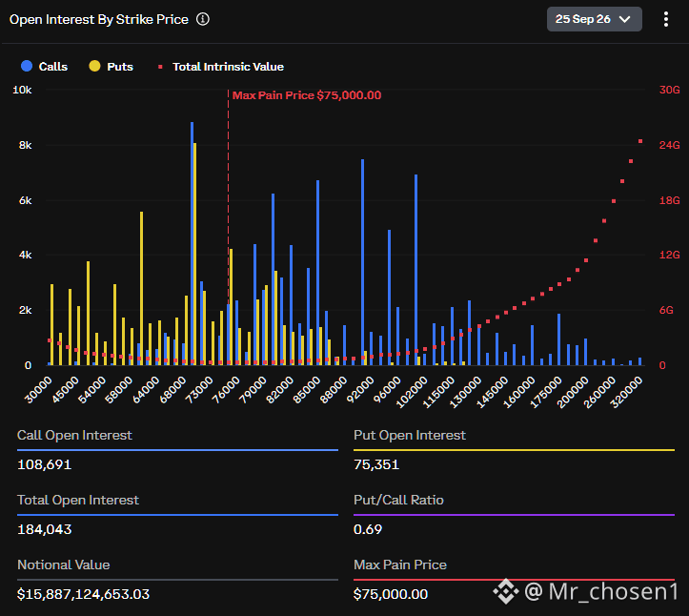689x616 pixels.
Task: Click the Max Pain Price $75,000.00 label
Action: pyautogui.click(x=307, y=95)
